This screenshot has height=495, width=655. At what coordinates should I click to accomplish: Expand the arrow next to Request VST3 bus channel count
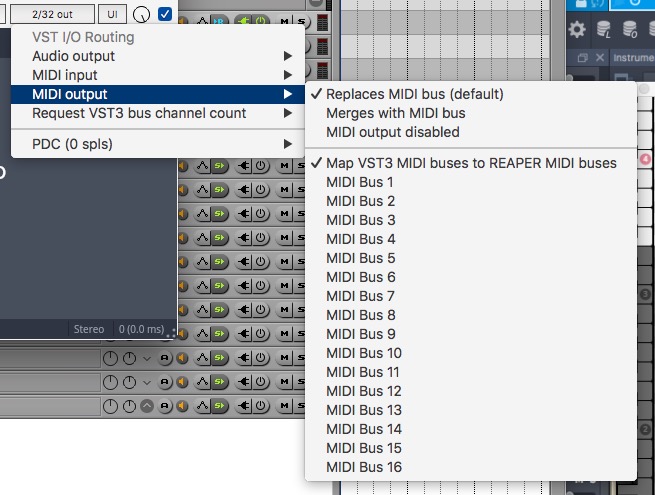287,113
